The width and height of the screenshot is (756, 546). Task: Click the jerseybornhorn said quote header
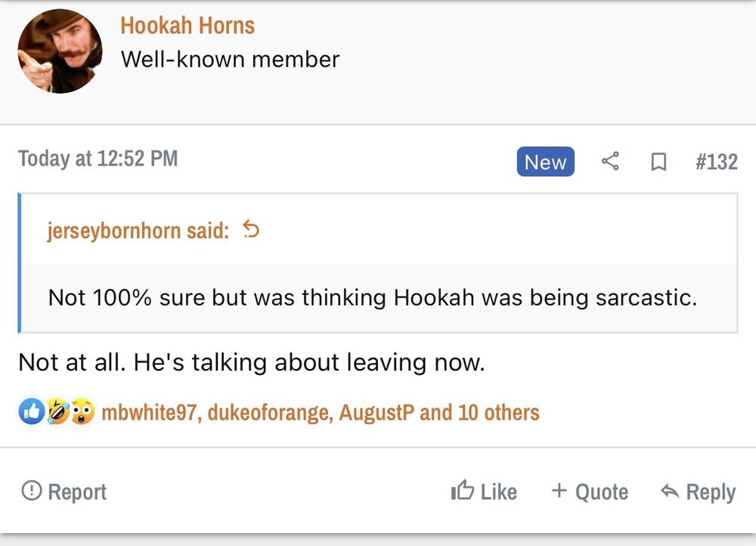click(x=138, y=231)
